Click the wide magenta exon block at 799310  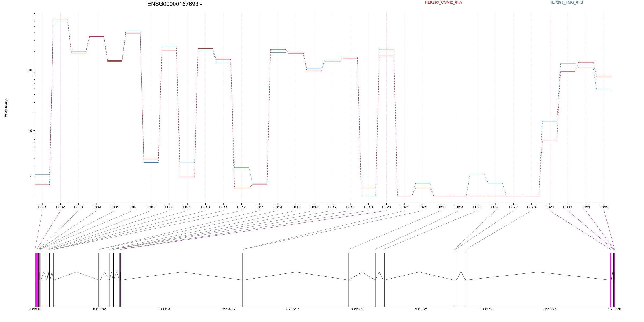click(x=37, y=280)
